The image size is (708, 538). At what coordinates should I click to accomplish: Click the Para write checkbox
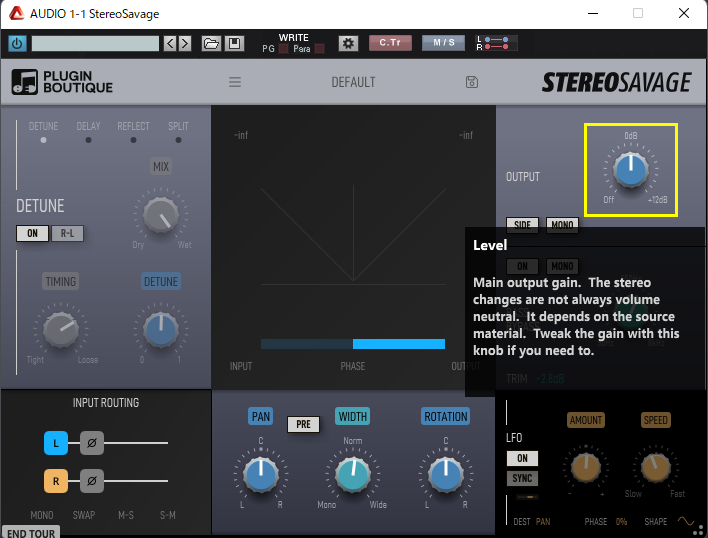[x=320, y=49]
